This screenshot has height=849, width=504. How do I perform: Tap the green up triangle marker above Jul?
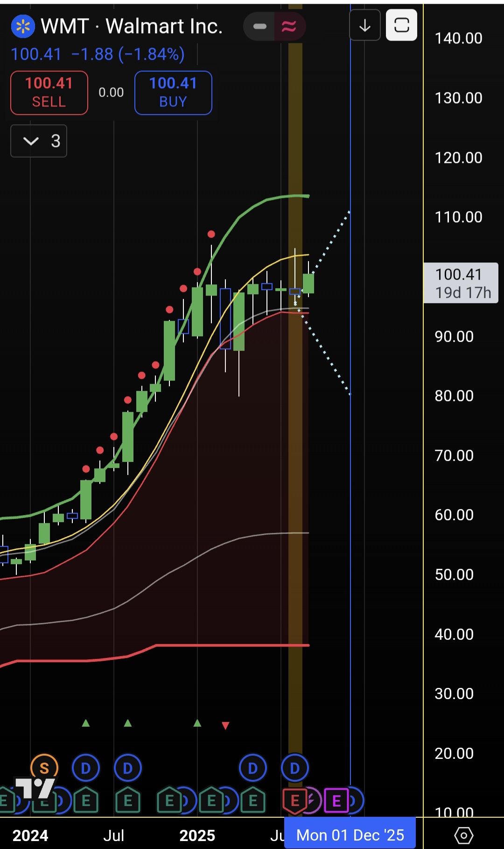point(128,723)
